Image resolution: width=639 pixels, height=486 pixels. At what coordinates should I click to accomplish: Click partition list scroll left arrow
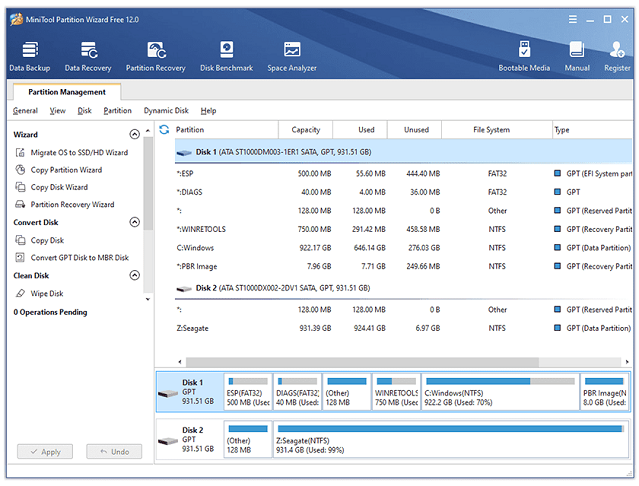pyautogui.click(x=180, y=362)
